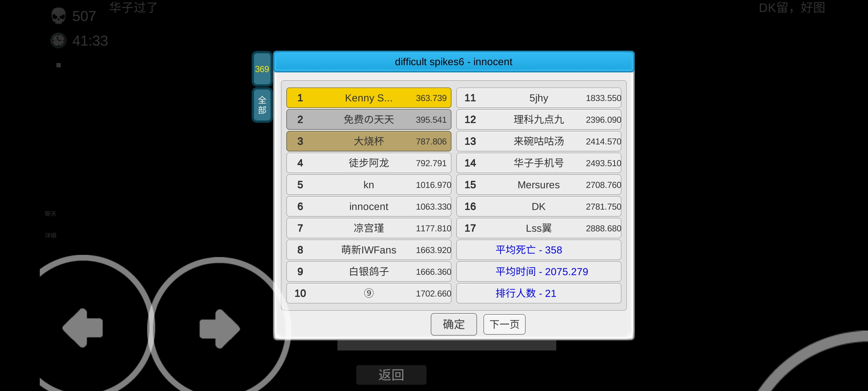868x391 pixels.
Task: Select rank 5 row kn
Action: 369,185
